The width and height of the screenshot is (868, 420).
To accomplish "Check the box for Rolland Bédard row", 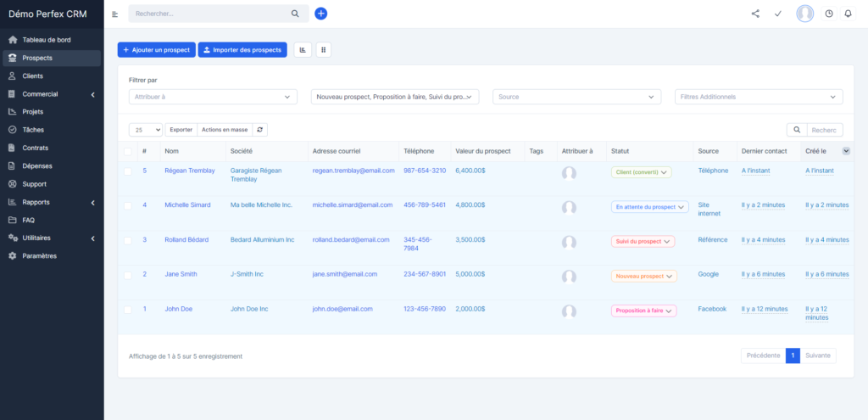I will click(x=128, y=240).
